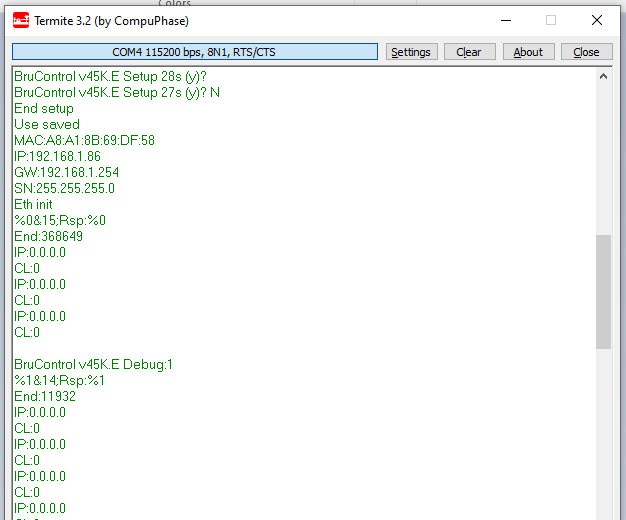This screenshot has width=626, height=520.
Task: Click the 'End:368649' line
Action: pos(48,236)
